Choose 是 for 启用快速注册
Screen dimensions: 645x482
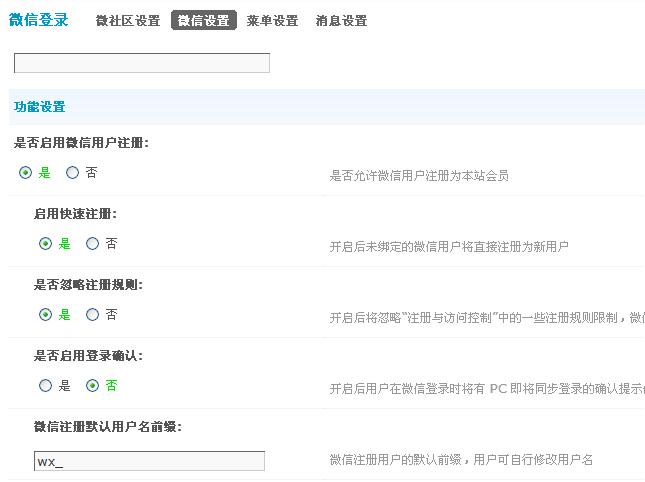(x=45, y=243)
